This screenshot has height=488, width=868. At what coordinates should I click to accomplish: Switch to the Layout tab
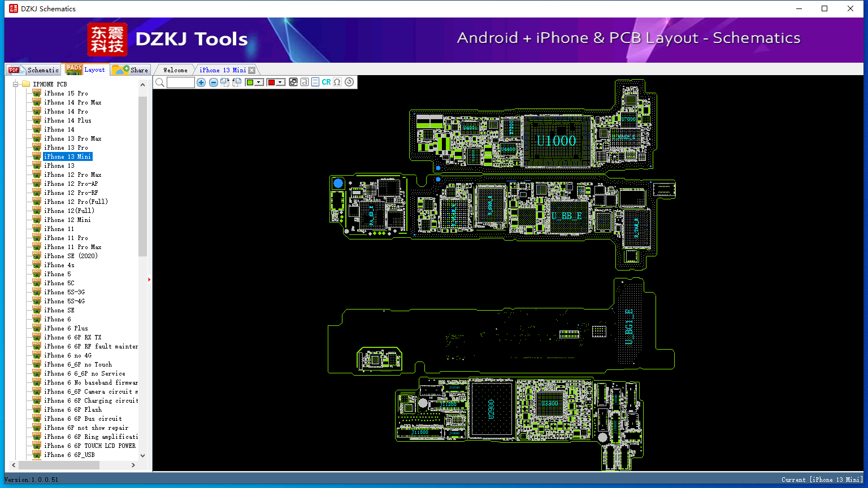point(85,69)
